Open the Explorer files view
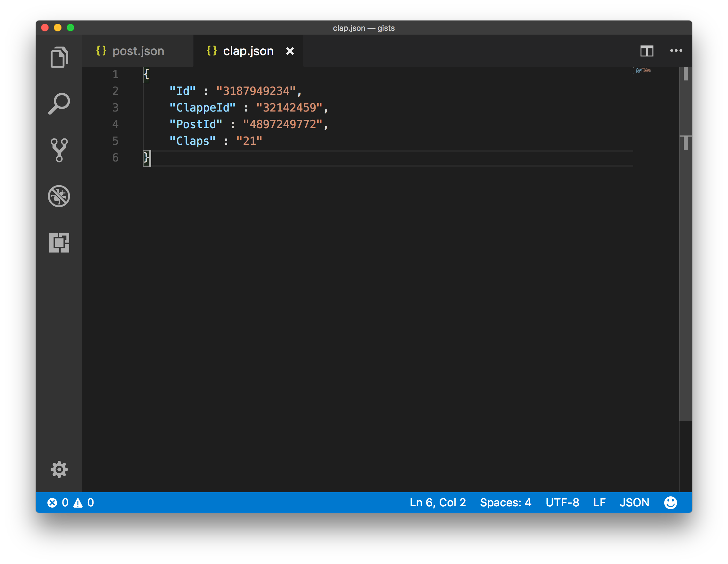 click(x=59, y=57)
